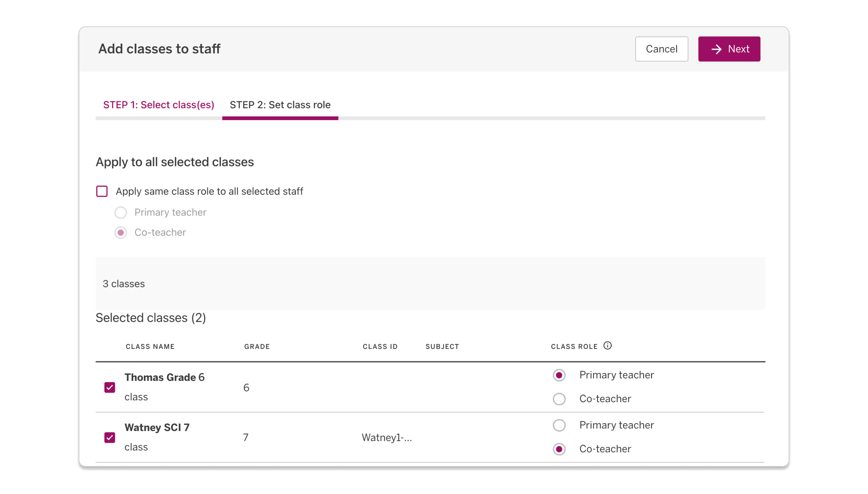The width and height of the screenshot is (868, 494).
Task: Check Apply same class role to all selected staff
Action: 102,191
